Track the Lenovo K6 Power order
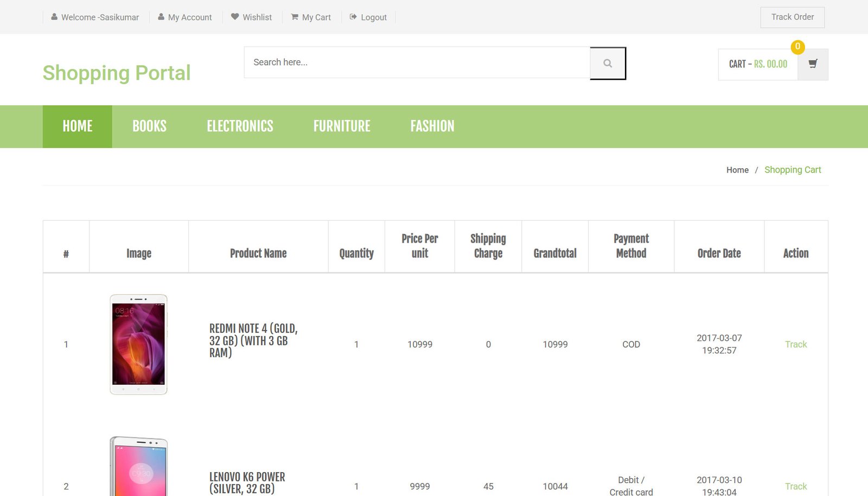This screenshot has width=868, height=496. [796, 487]
